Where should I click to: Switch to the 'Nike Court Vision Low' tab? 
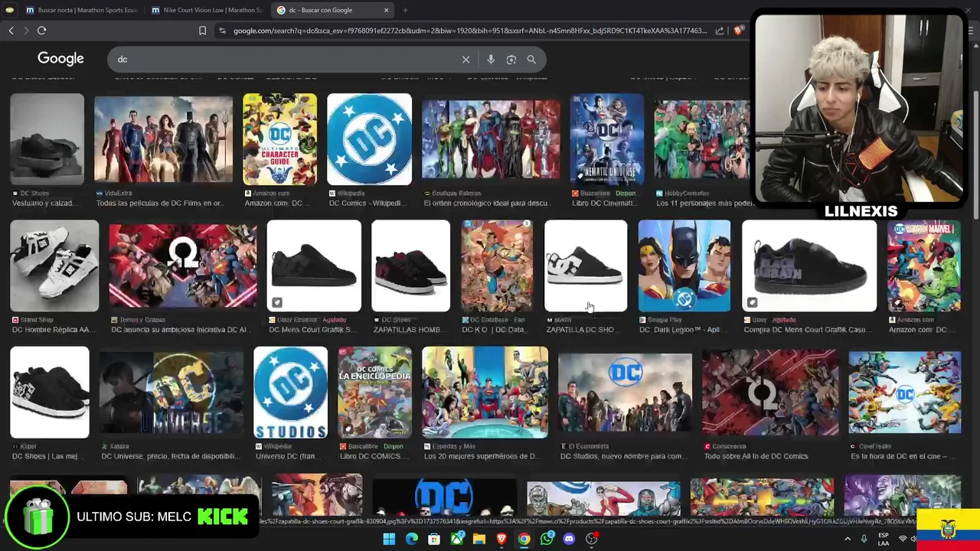pos(207,10)
